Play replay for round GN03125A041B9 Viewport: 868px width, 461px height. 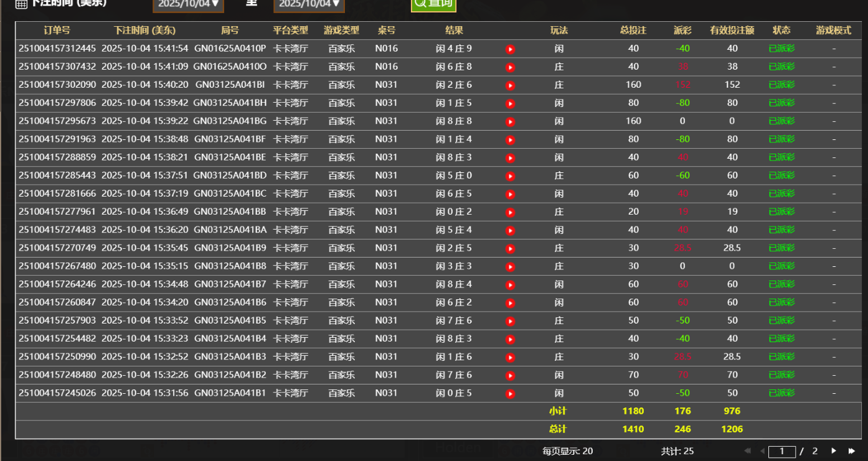coord(510,249)
